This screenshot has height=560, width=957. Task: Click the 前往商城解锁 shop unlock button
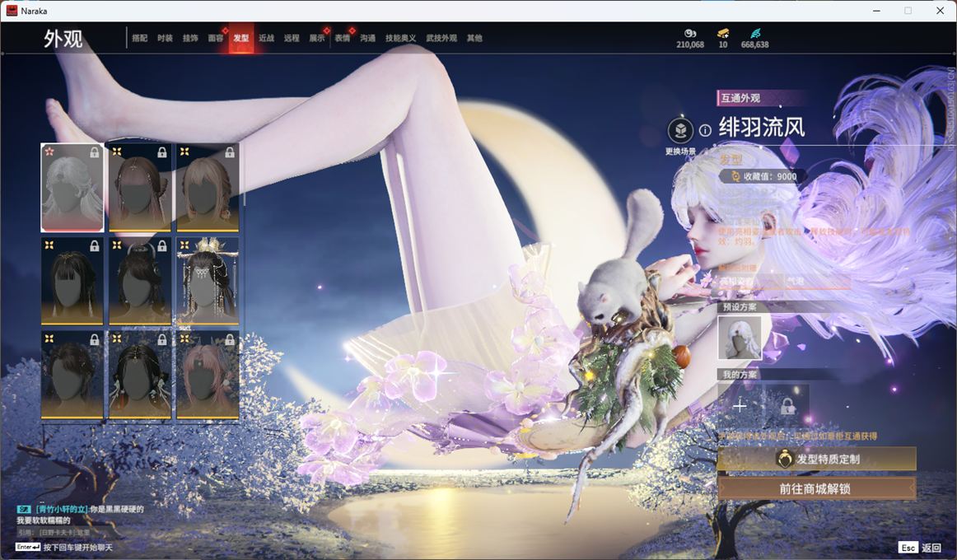(x=815, y=488)
